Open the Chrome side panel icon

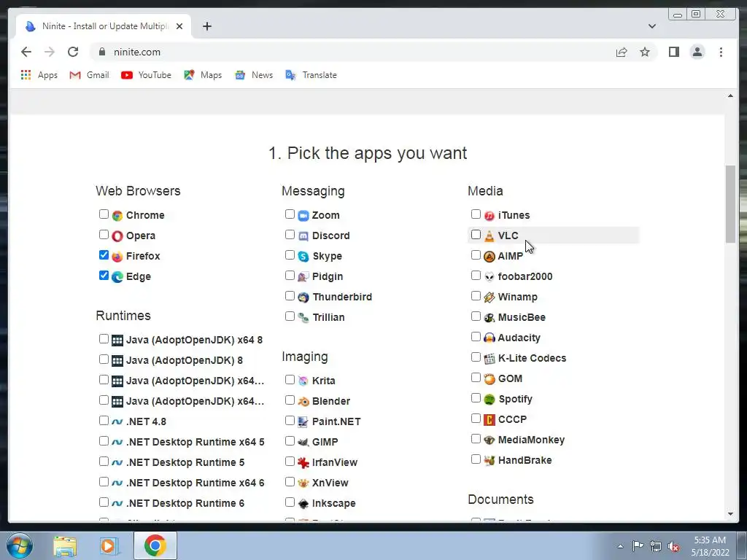coord(673,52)
